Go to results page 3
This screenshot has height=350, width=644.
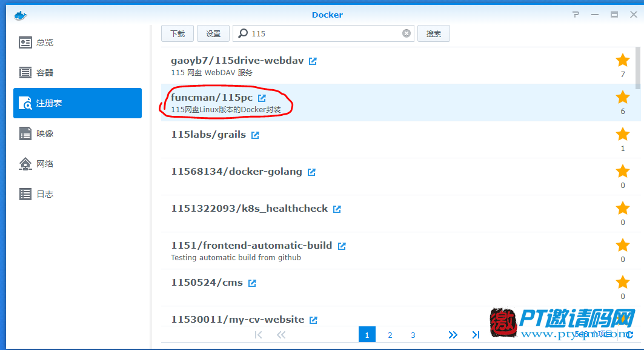point(413,335)
